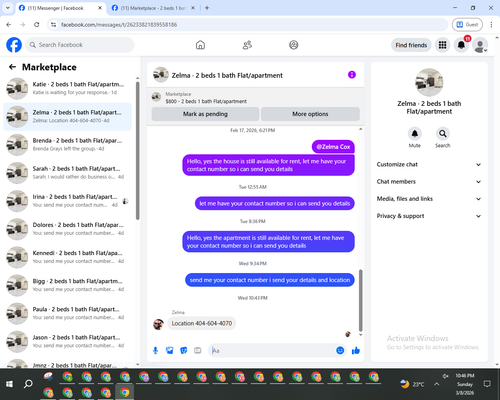This screenshot has height=400, width=500.
Task: Click the Find friends button
Action: 411,45
